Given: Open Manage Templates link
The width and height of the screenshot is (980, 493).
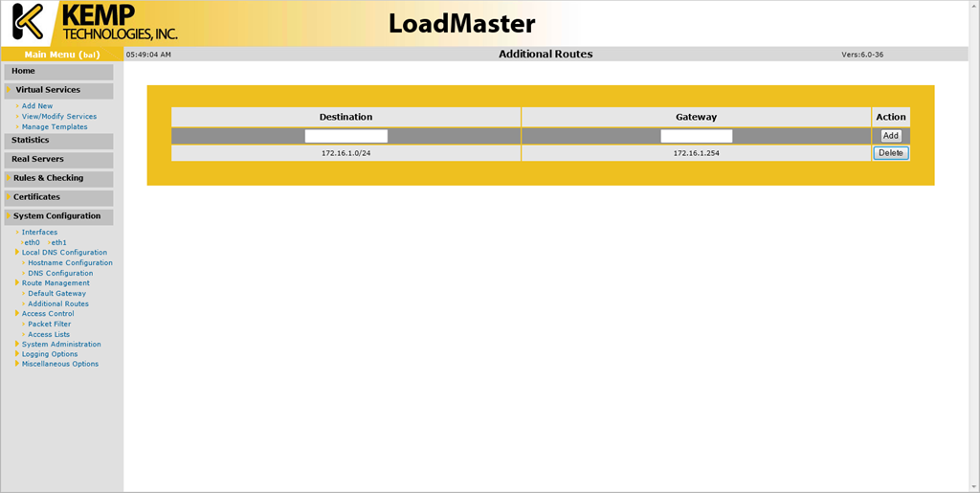Looking at the screenshot, I should tap(55, 127).
